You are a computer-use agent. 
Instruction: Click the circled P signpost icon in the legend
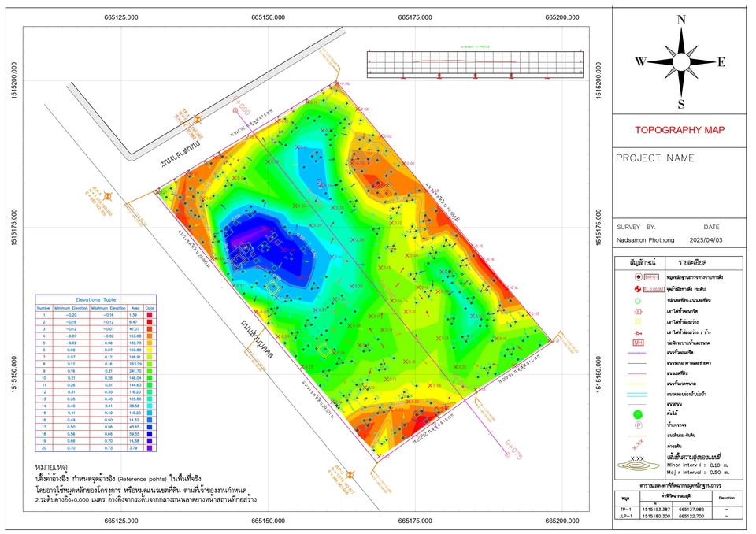[639, 425]
